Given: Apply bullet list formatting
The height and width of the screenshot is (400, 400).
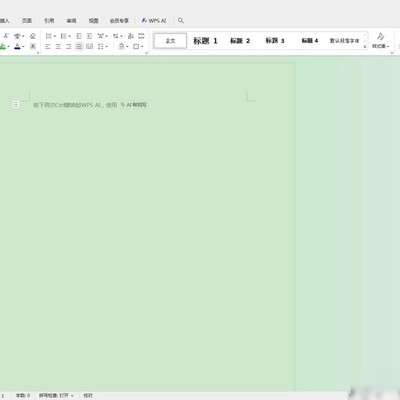Looking at the screenshot, I should pyautogui.click(x=48, y=36).
